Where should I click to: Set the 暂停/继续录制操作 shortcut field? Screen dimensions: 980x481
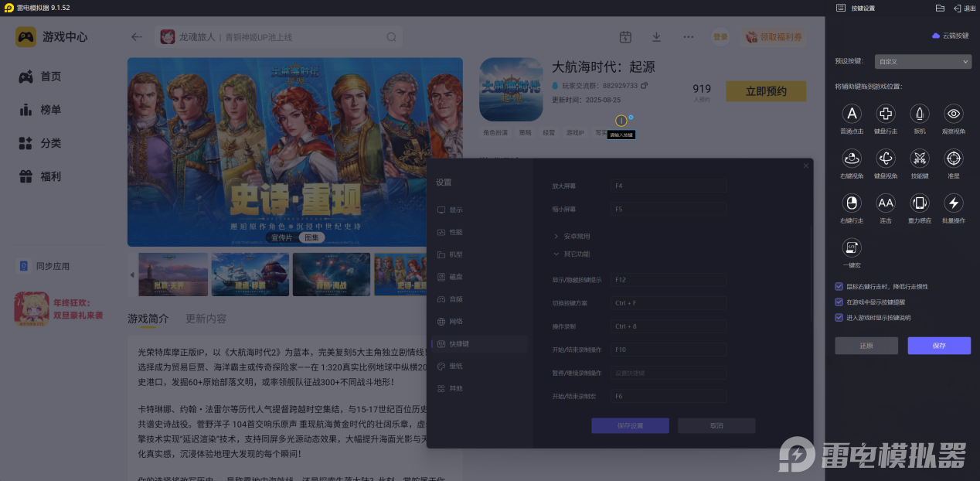tap(669, 373)
